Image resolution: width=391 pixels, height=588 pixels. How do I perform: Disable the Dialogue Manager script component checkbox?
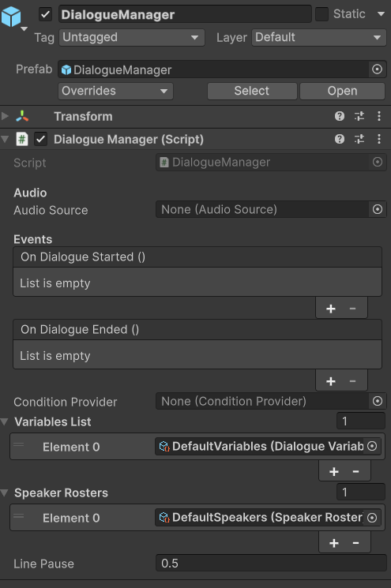point(40,139)
